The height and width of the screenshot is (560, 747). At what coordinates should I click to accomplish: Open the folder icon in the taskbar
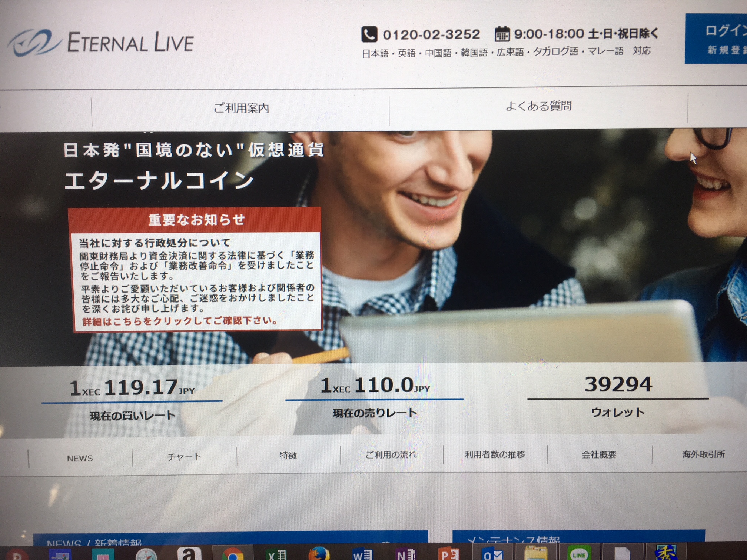[536, 553]
